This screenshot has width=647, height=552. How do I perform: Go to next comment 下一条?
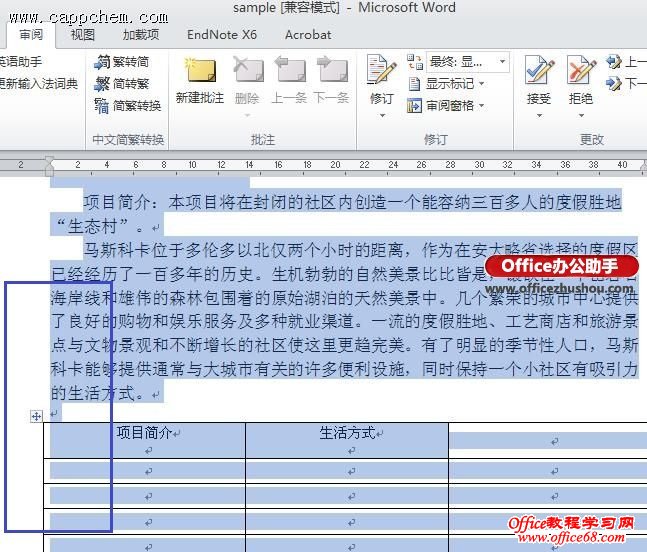332,81
